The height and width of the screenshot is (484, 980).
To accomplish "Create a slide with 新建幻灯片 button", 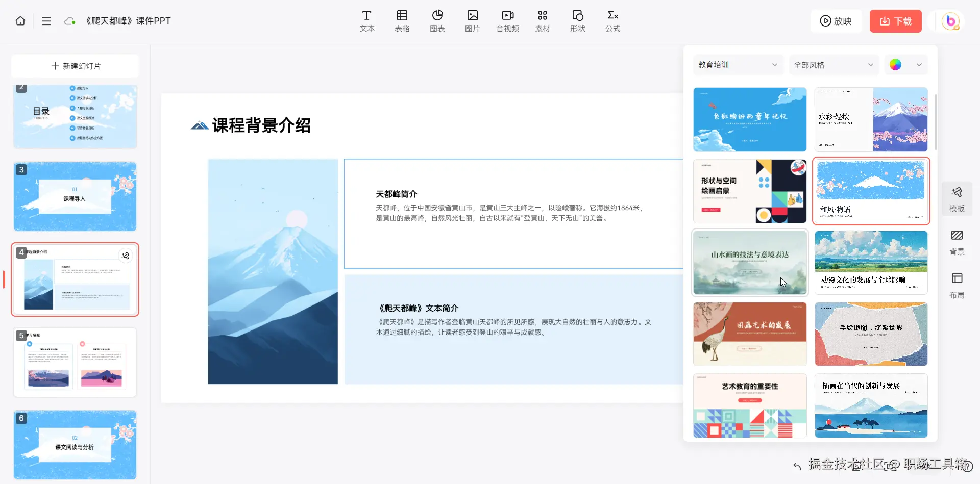I will tap(75, 66).
